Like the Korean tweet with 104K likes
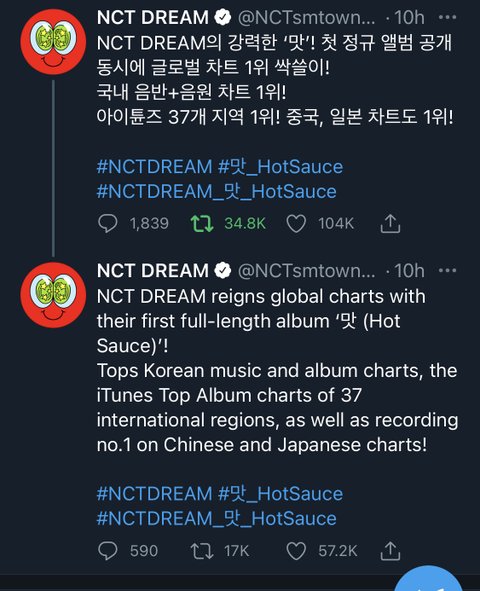Screen dimensions: 480x591 (296, 224)
